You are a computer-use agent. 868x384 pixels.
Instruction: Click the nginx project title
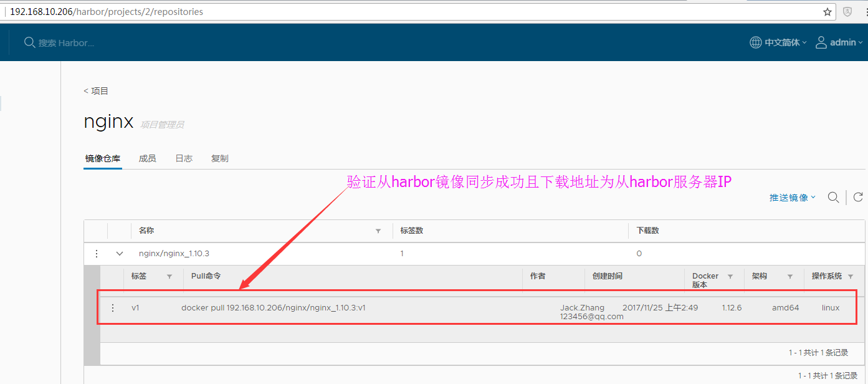108,122
